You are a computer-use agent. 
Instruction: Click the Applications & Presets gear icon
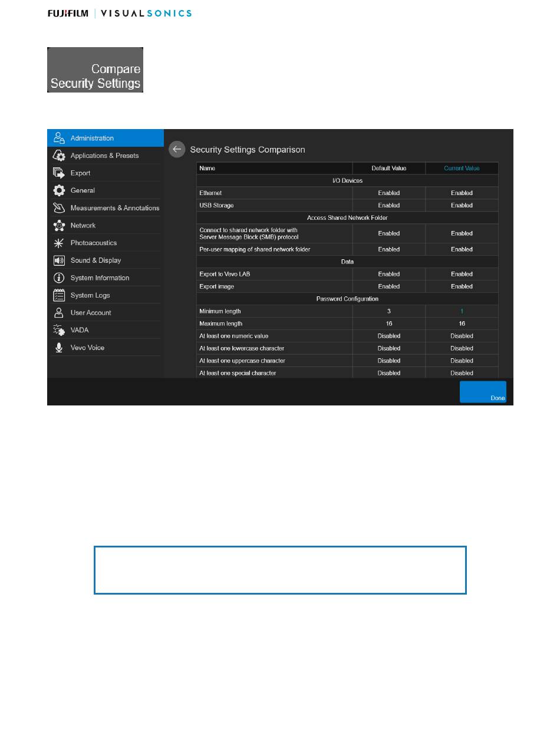(x=59, y=156)
